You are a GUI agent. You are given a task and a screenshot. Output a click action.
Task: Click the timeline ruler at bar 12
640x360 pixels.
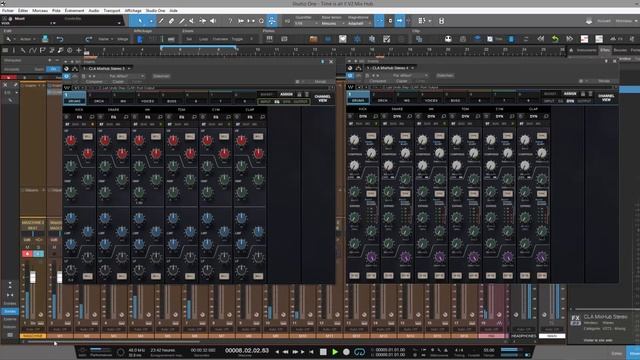tap(296, 50)
